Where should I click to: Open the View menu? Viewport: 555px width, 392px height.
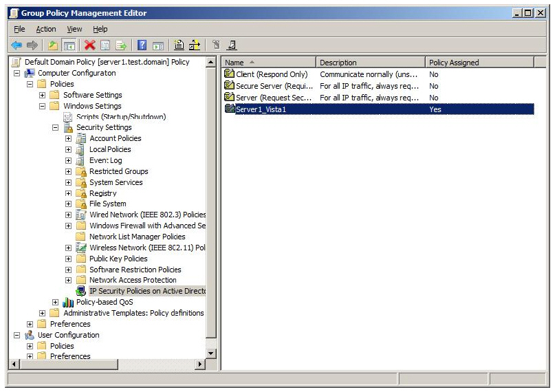click(x=74, y=29)
